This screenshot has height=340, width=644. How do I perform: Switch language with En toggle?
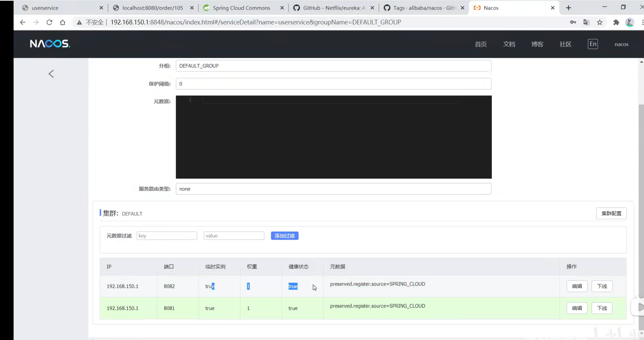click(x=593, y=44)
